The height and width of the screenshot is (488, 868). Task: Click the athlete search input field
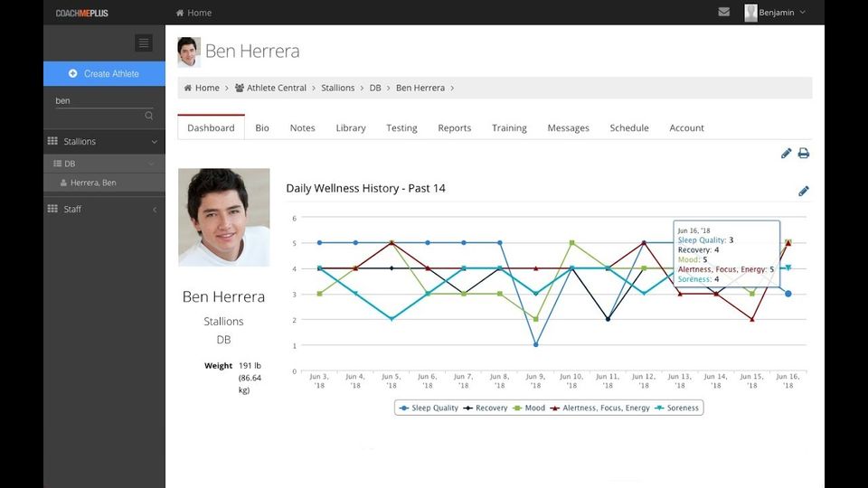coord(95,101)
